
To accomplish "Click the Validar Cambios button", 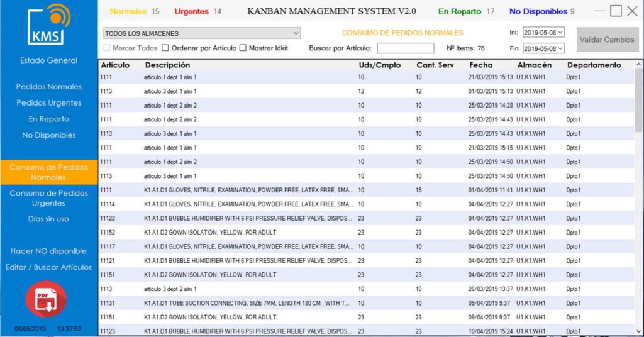I will tap(607, 40).
